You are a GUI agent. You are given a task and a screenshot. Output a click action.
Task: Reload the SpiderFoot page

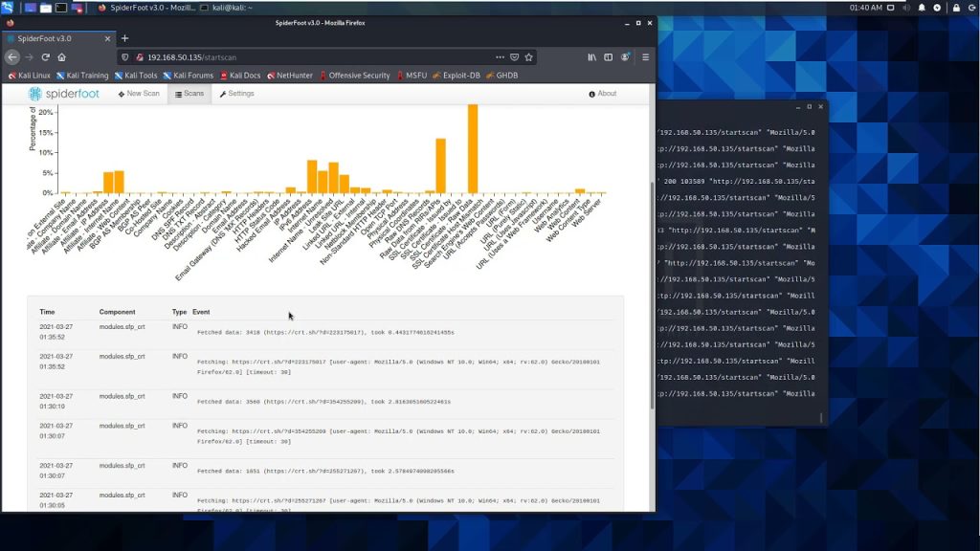(45, 57)
